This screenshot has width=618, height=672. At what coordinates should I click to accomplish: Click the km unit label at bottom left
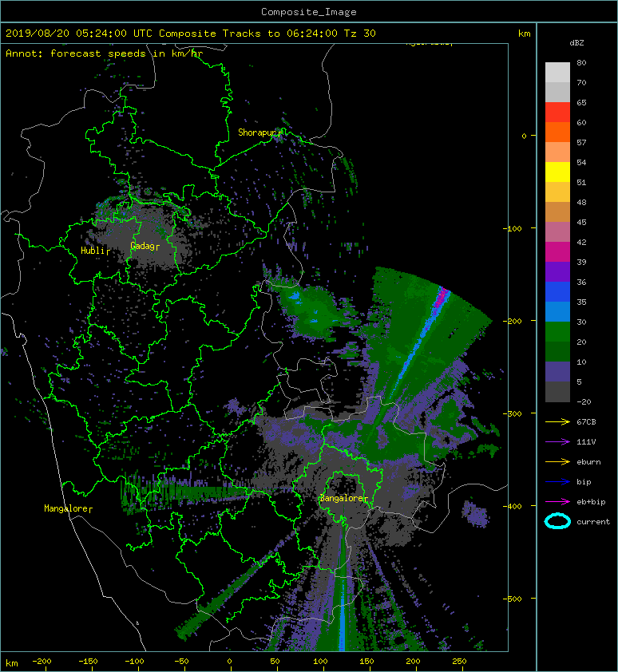12,663
